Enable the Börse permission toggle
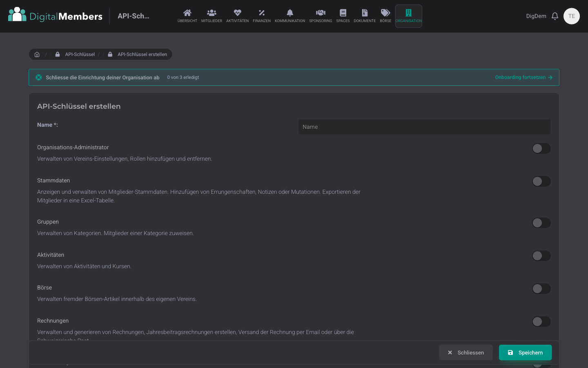This screenshot has height=368, width=588. pyautogui.click(x=541, y=289)
